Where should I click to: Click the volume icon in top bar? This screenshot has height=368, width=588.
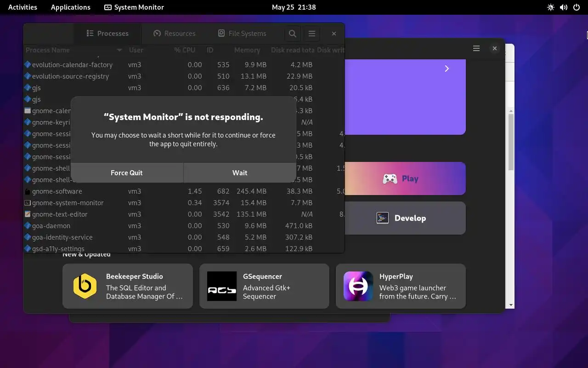[x=564, y=7]
